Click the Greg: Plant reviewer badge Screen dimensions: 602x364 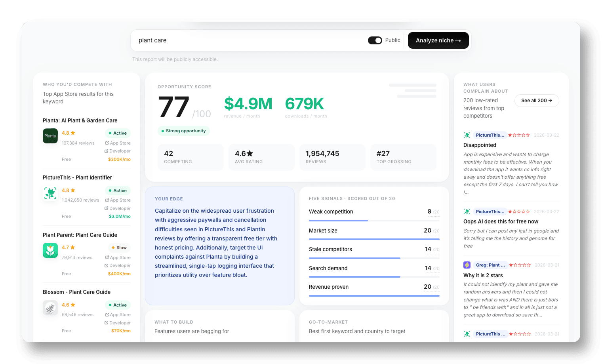[490, 265]
